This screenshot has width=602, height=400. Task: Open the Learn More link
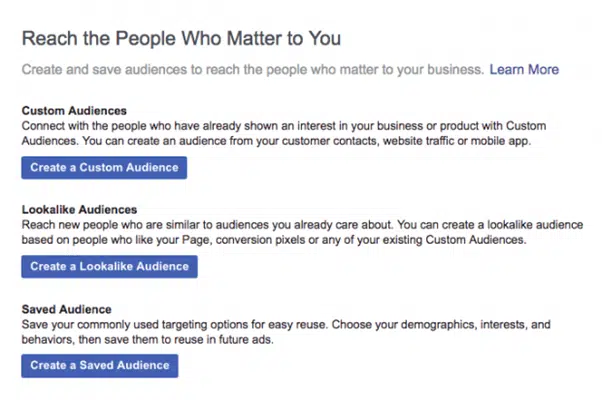pos(523,70)
